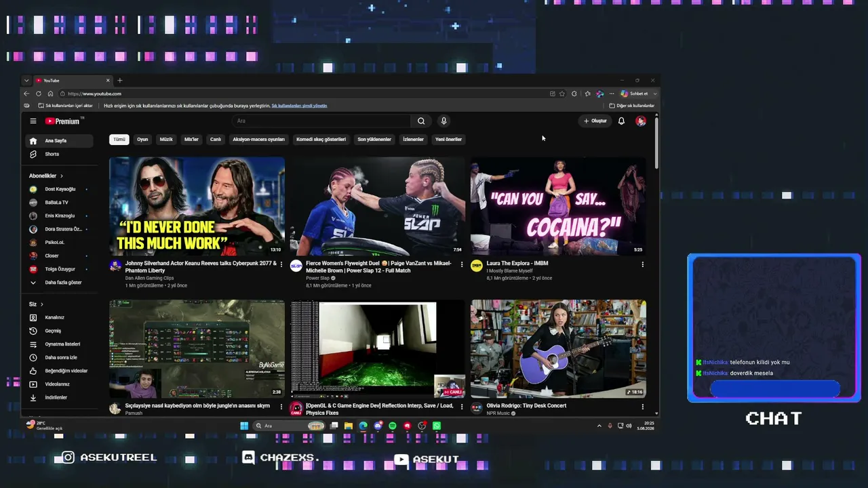Open the browser tab list dropdown

point(26,81)
